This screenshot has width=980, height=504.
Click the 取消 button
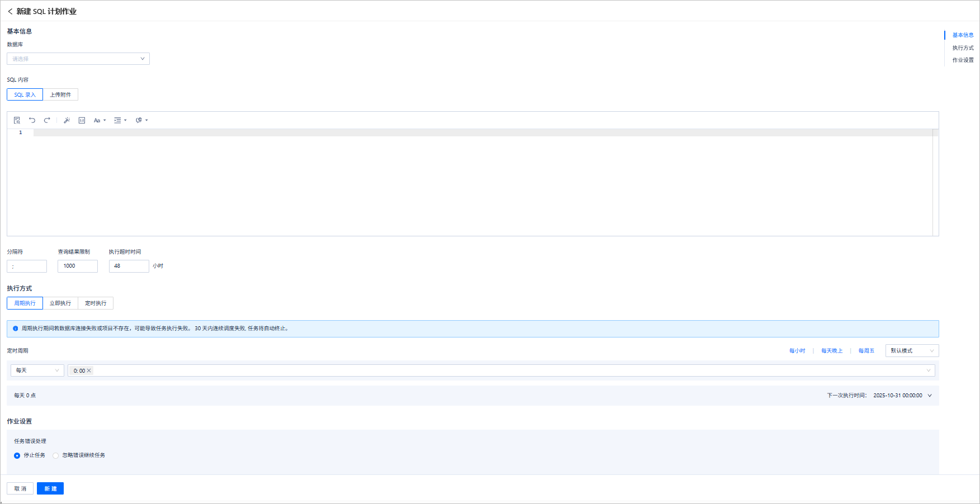coord(20,489)
